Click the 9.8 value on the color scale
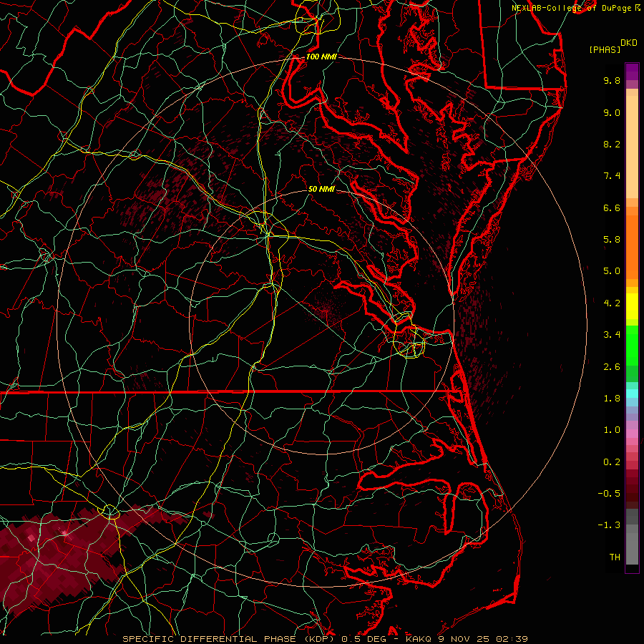644x644 pixels. click(x=612, y=80)
